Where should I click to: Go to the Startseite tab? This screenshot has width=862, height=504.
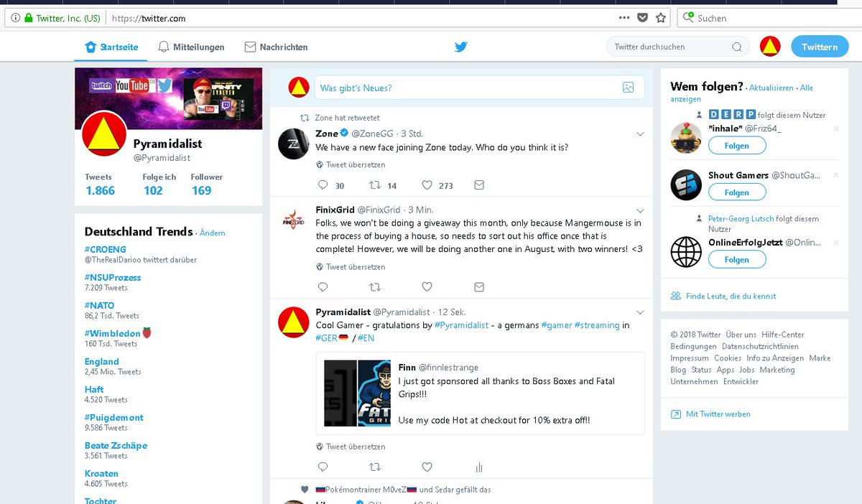(111, 47)
